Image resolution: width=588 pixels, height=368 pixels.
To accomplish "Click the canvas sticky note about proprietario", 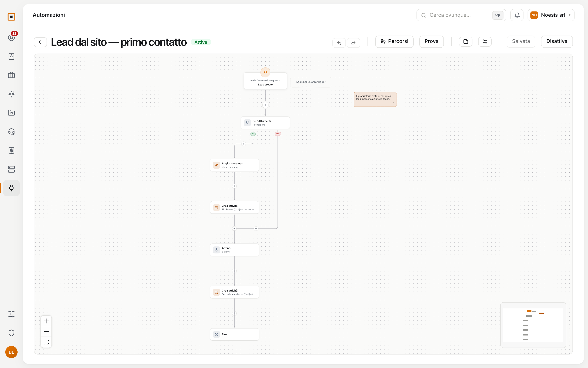I will 375,99.
